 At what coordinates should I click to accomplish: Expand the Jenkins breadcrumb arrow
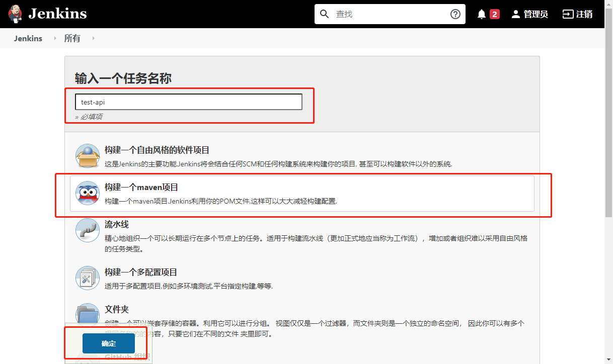click(55, 38)
